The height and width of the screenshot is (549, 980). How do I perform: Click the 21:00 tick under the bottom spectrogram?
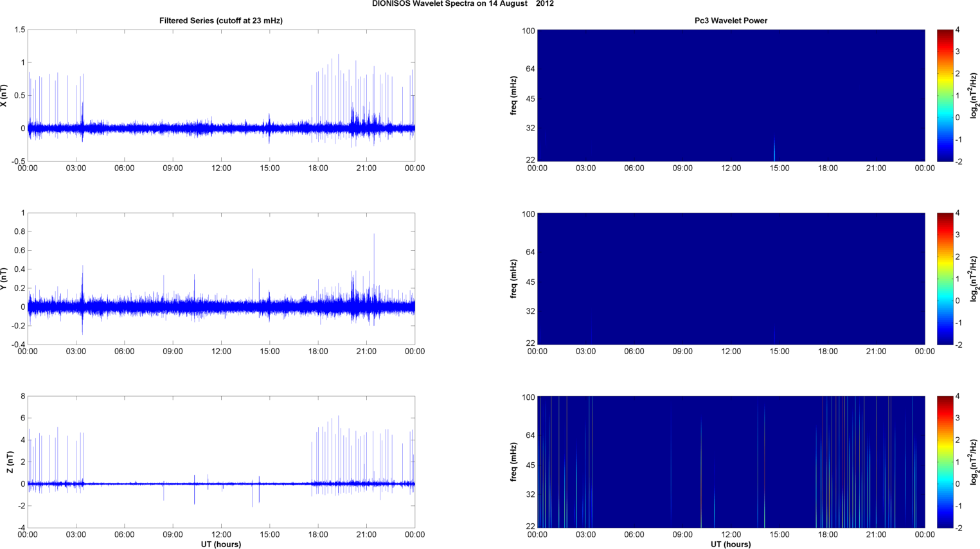tap(876, 535)
